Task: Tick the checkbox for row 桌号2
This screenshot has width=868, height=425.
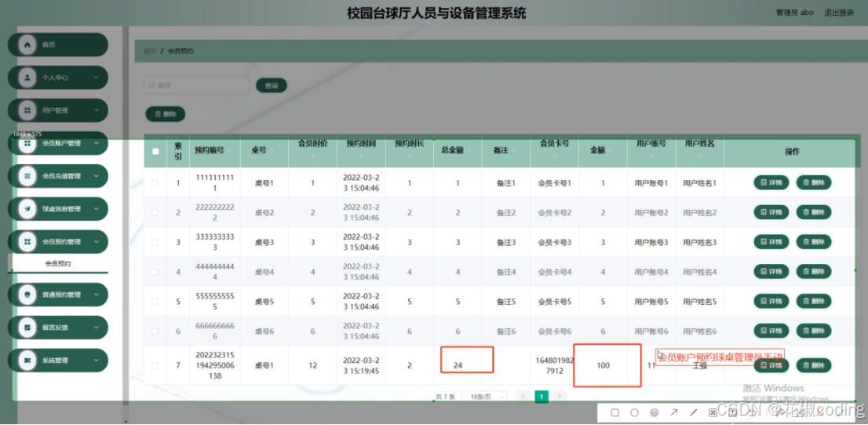Action: [x=155, y=212]
